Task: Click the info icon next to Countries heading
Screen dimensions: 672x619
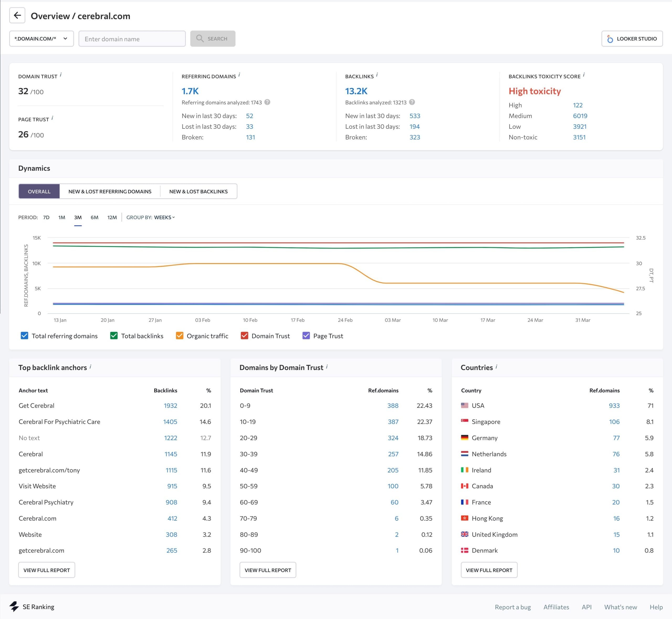Action: (497, 366)
